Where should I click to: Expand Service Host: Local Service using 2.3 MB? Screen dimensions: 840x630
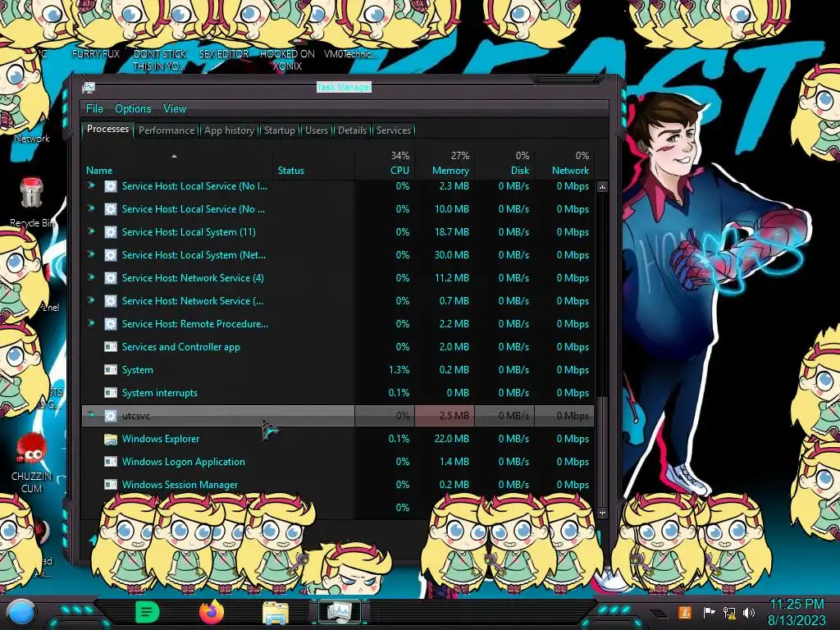click(x=91, y=186)
